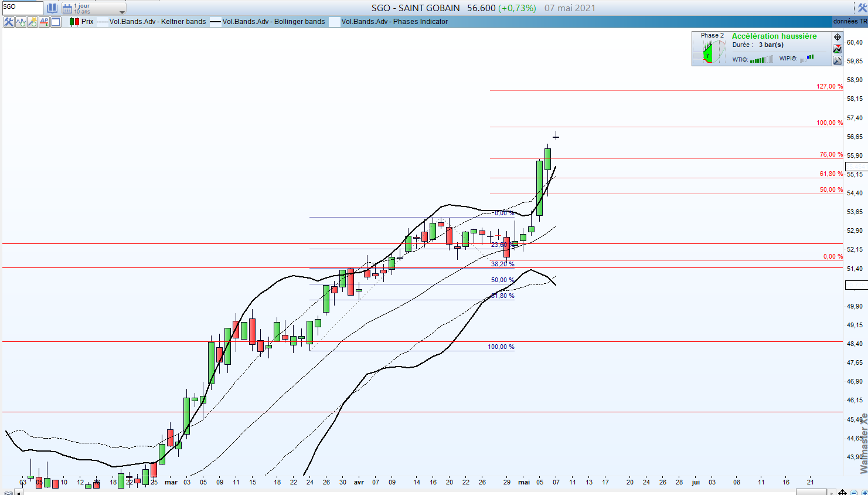Viewport: 868px width, 495px height.
Task: Click the move cross icon on Phase panel
Action: [838, 37]
